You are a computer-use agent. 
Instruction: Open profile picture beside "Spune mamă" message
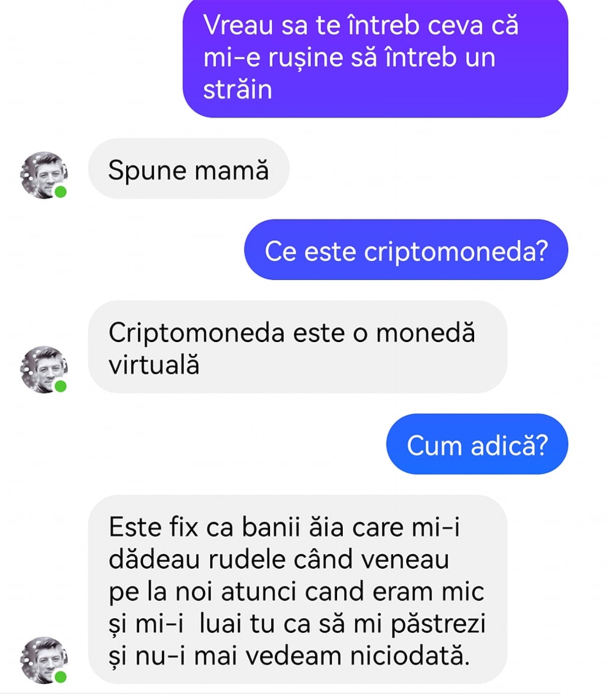point(44,175)
